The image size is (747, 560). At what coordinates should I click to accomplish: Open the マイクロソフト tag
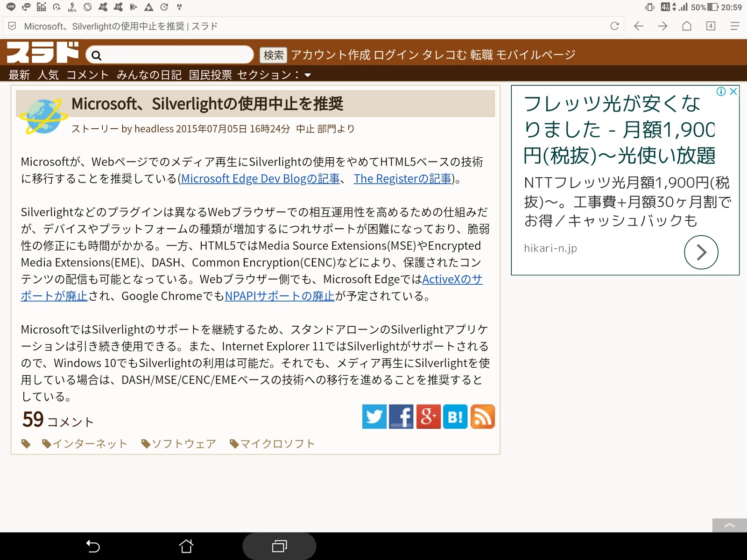(278, 444)
